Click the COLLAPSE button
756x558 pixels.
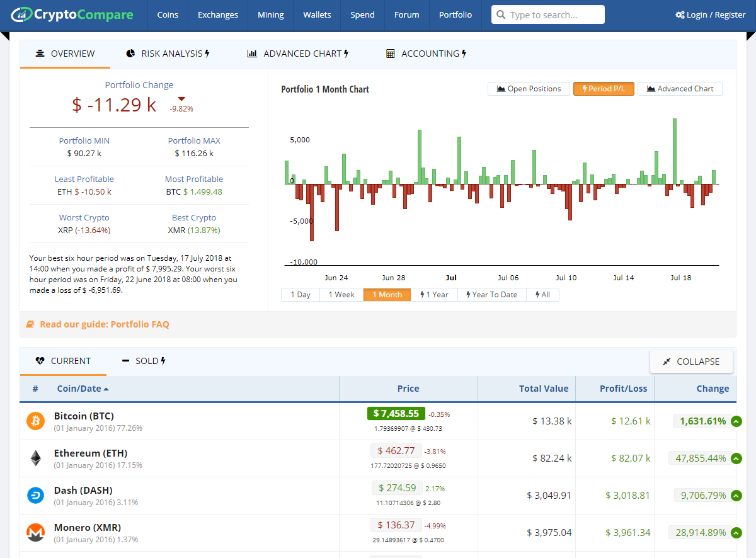pyautogui.click(x=691, y=361)
